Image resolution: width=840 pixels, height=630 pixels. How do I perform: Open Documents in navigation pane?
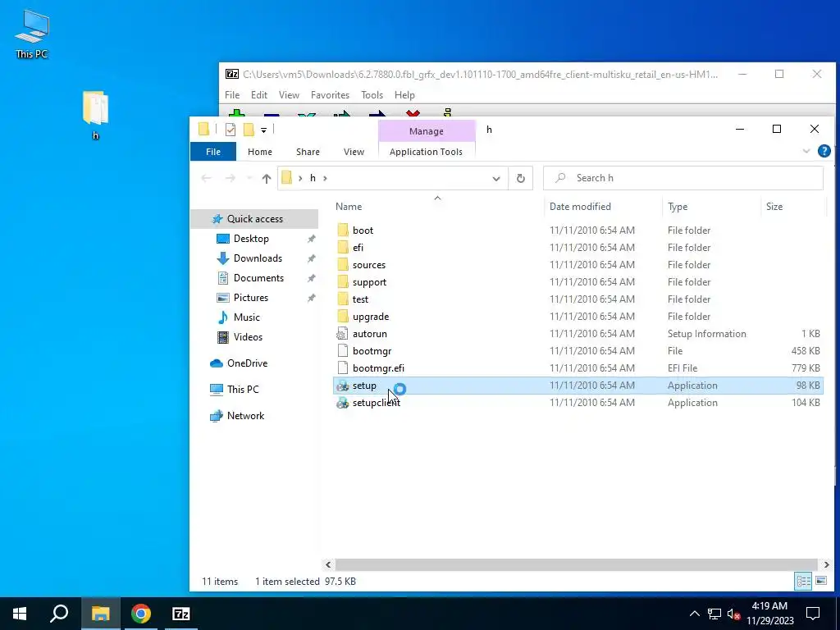[x=258, y=278]
